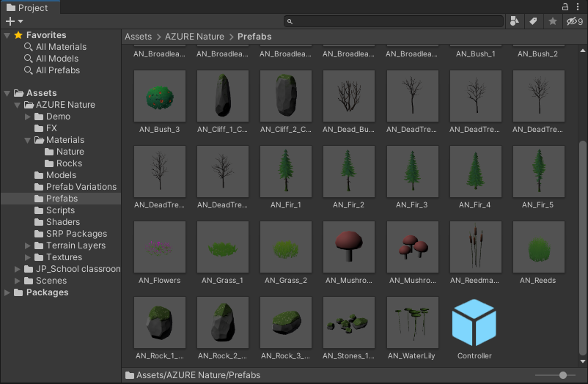
Task: Expand the Terrain Layers folder arrow
Action: (x=27, y=245)
